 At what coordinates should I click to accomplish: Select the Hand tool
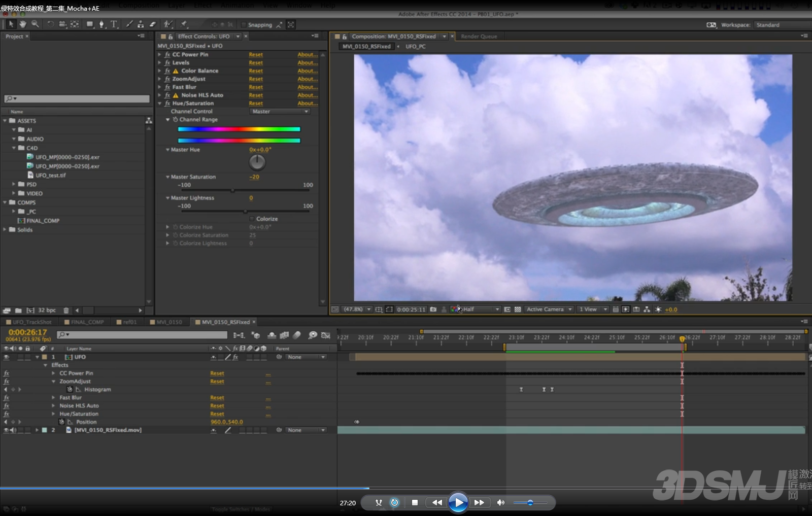(23, 24)
